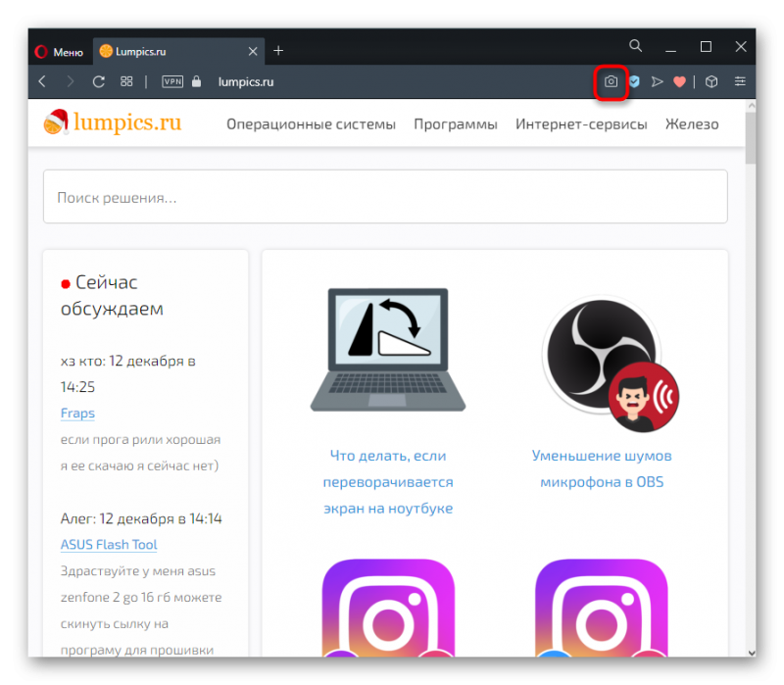Reload the current page

99,81
